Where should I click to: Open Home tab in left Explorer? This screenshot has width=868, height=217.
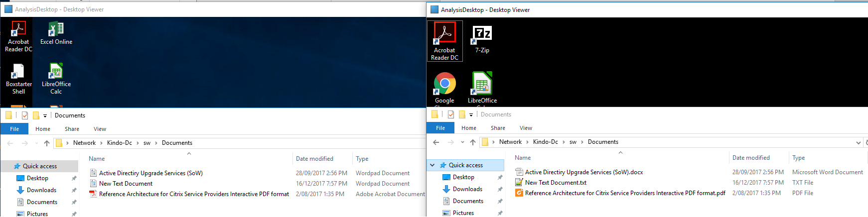(x=43, y=129)
